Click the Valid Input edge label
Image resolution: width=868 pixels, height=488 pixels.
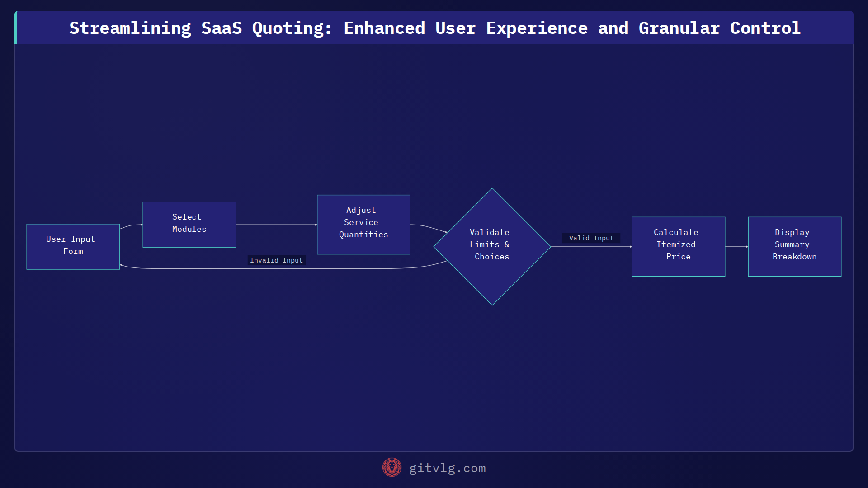point(591,238)
